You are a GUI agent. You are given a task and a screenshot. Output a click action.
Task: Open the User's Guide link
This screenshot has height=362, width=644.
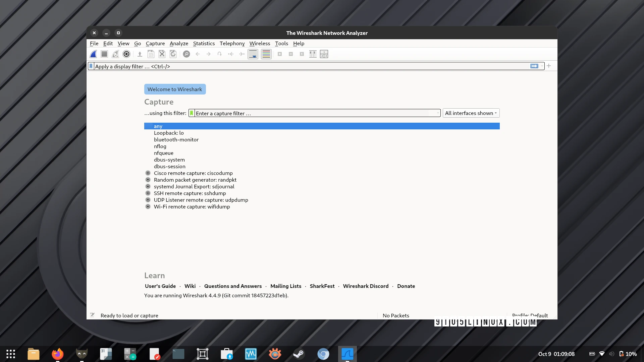160,286
